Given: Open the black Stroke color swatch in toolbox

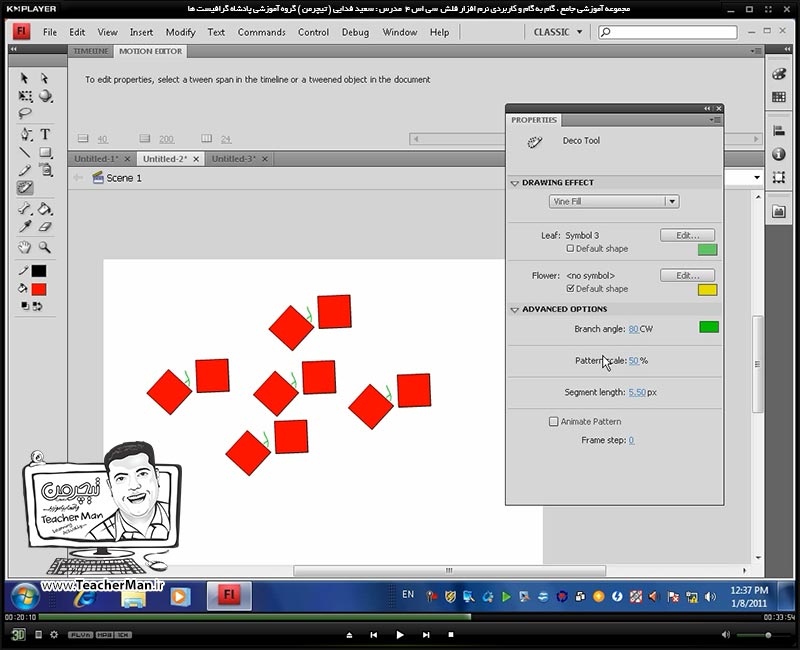Looking at the screenshot, I should coord(39,271).
